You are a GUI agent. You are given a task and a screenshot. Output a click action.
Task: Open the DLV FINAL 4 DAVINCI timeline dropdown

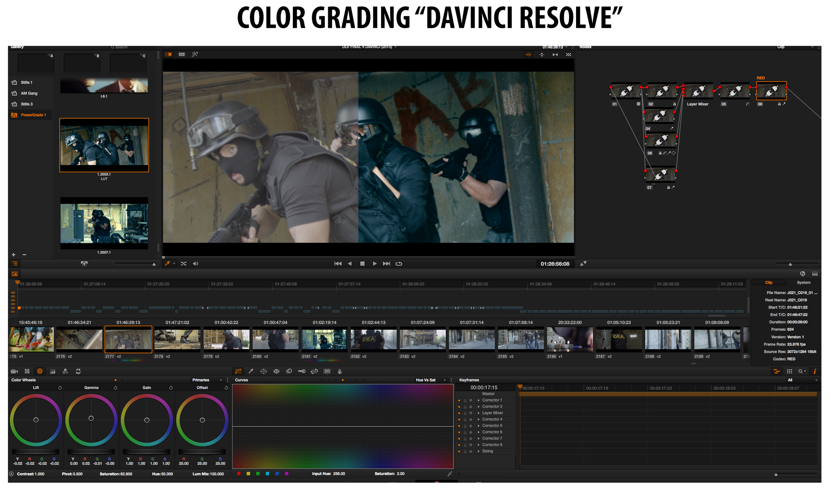click(369, 47)
